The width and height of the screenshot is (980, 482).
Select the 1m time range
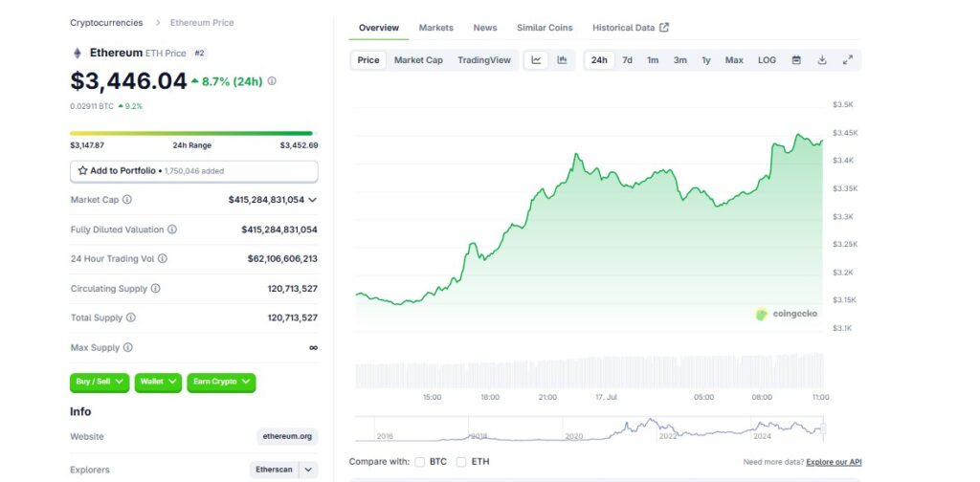pyautogui.click(x=653, y=60)
